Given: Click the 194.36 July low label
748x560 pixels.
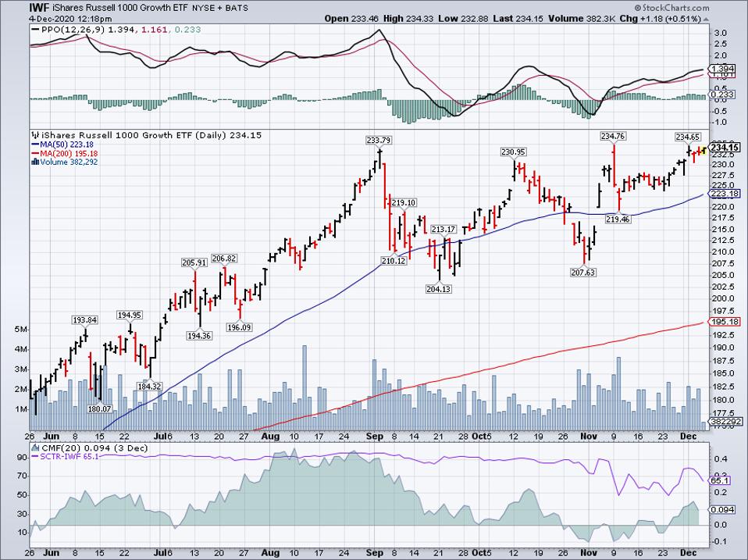Looking at the screenshot, I should tap(199, 336).
